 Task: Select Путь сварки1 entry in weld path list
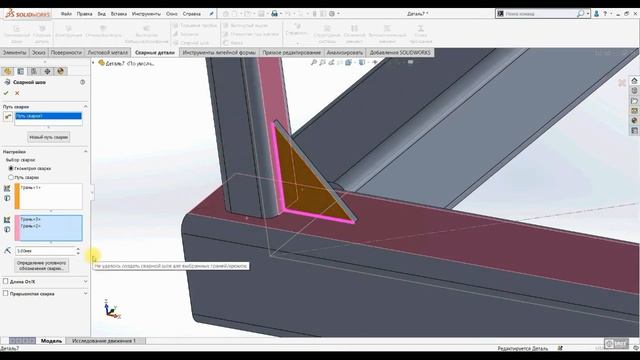[48, 116]
